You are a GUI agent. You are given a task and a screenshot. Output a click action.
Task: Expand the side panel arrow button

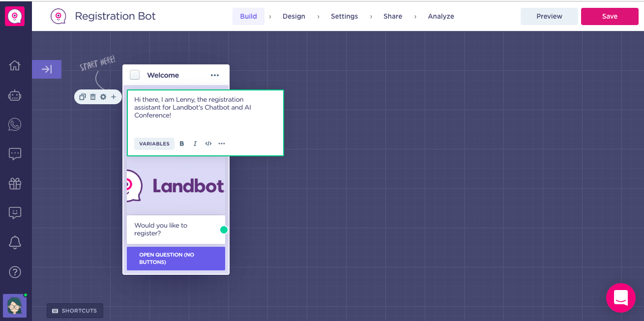pos(47,69)
